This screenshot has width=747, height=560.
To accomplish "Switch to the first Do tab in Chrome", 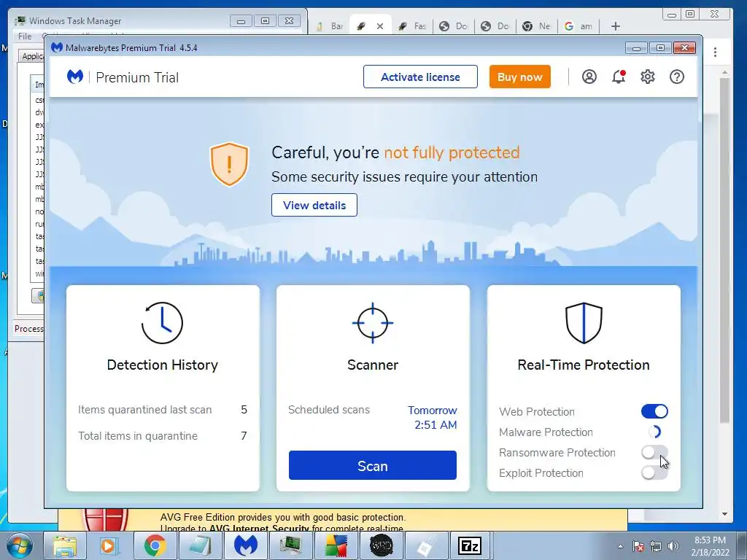I will 454,26.
